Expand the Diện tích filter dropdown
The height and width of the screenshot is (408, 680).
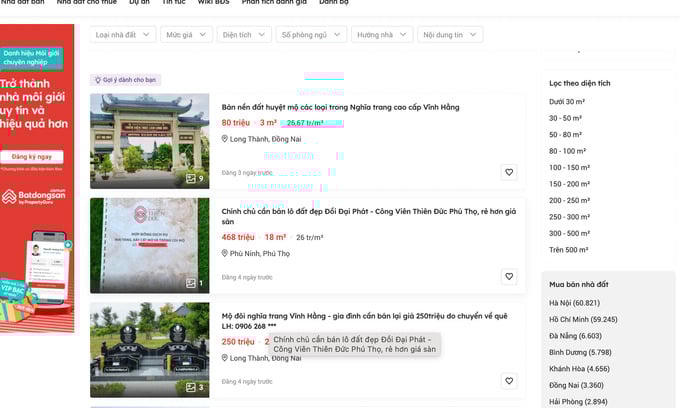244,35
